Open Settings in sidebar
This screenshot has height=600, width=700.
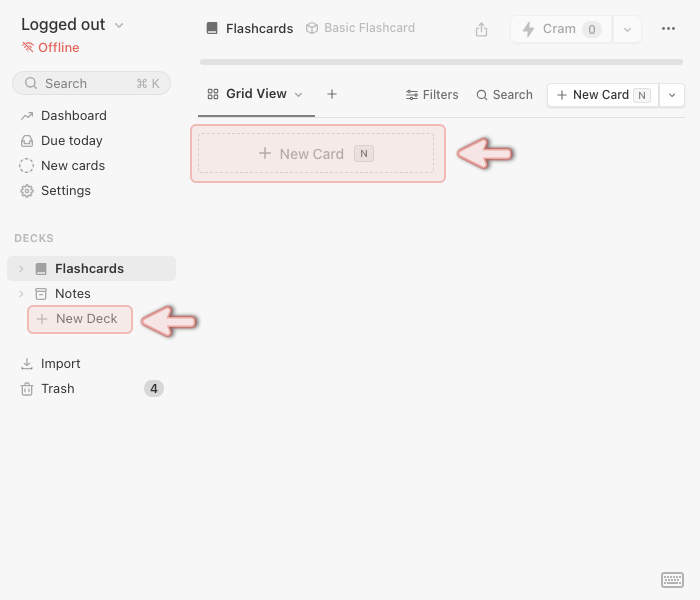[65, 191]
